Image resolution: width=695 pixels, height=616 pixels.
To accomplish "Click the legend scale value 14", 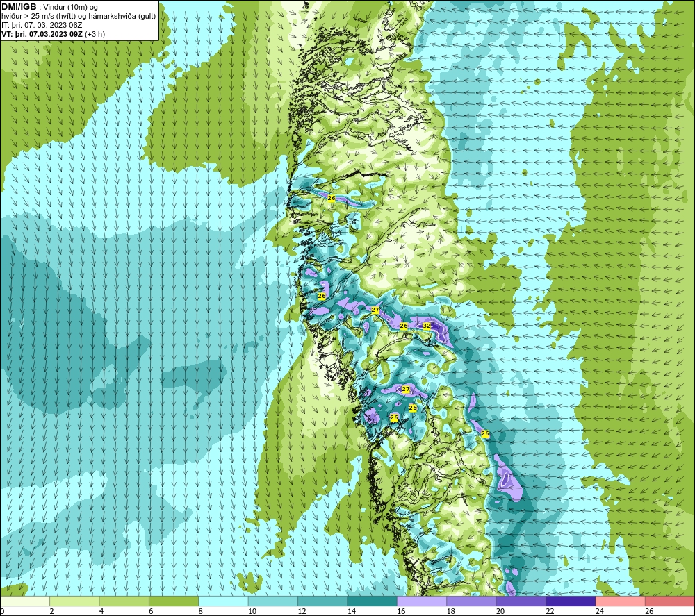I will click(x=352, y=611).
